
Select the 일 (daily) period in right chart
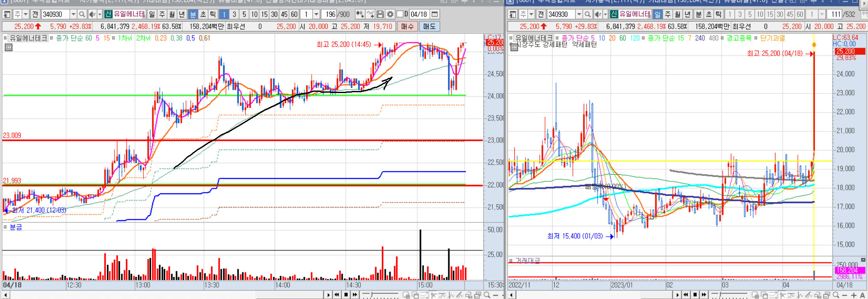click(657, 14)
